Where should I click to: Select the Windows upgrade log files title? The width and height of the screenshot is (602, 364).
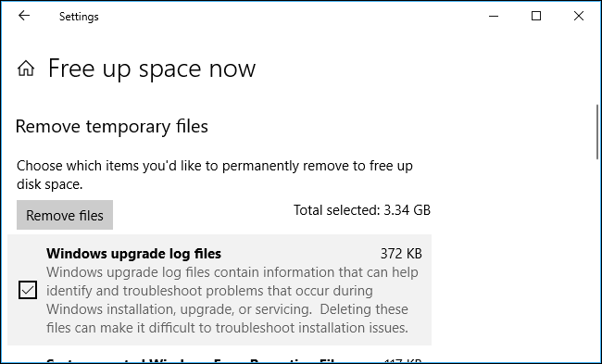[x=133, y=254]
